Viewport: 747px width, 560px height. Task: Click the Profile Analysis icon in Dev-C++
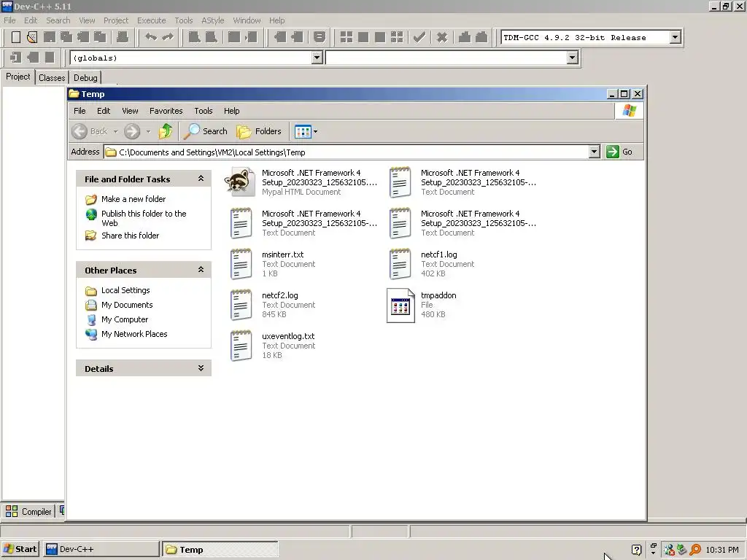465,37
